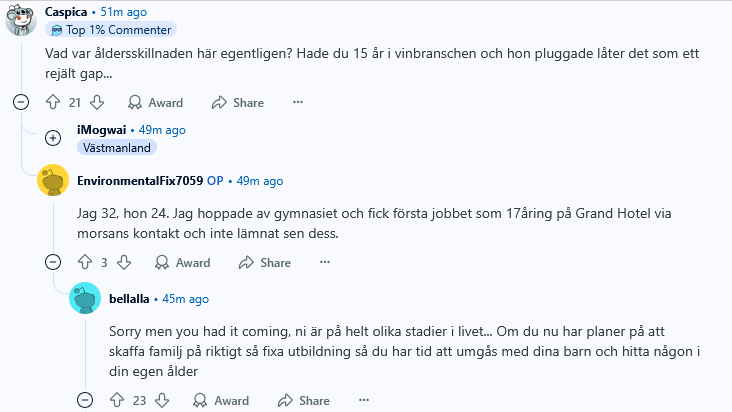Downvote bellalla's comment with 23 points
732x412 pixels.
tap(162, 400)
